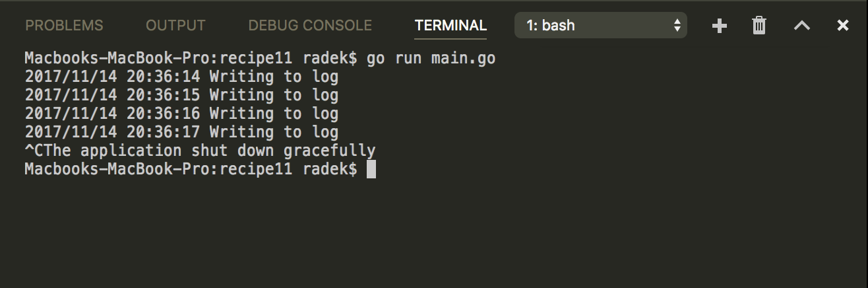Image resolution: width=868 pixels, height=288 pixels.
Task: Kill the terminal using the trash icon
Action: coord(759,26)
